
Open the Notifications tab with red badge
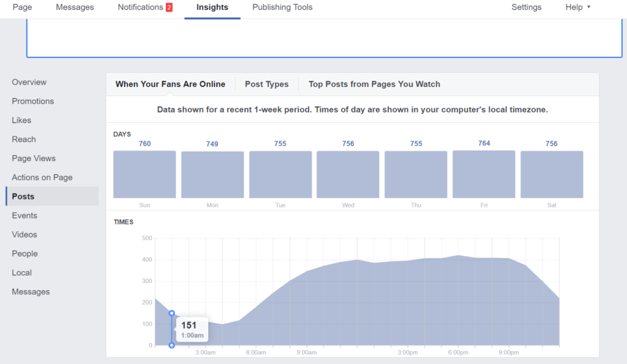(145, 7)
